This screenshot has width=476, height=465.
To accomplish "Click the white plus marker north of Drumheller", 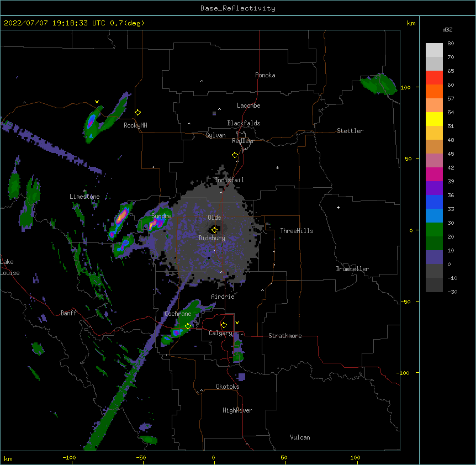I will (x=338, y=207).
